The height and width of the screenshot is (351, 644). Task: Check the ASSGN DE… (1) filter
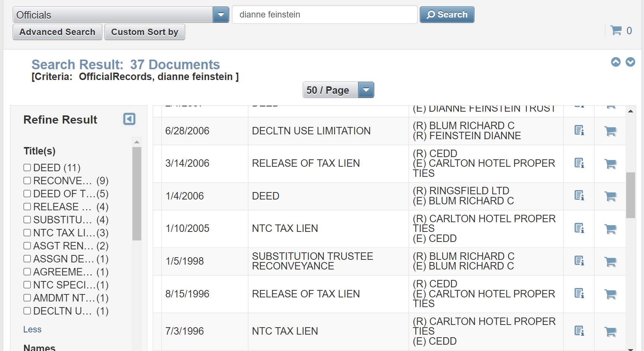27,259
